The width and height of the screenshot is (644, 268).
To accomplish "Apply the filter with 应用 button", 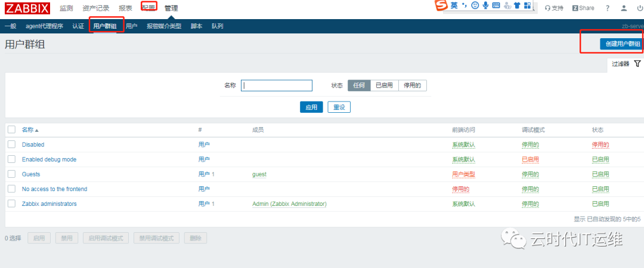I will (x=311, y=107).
